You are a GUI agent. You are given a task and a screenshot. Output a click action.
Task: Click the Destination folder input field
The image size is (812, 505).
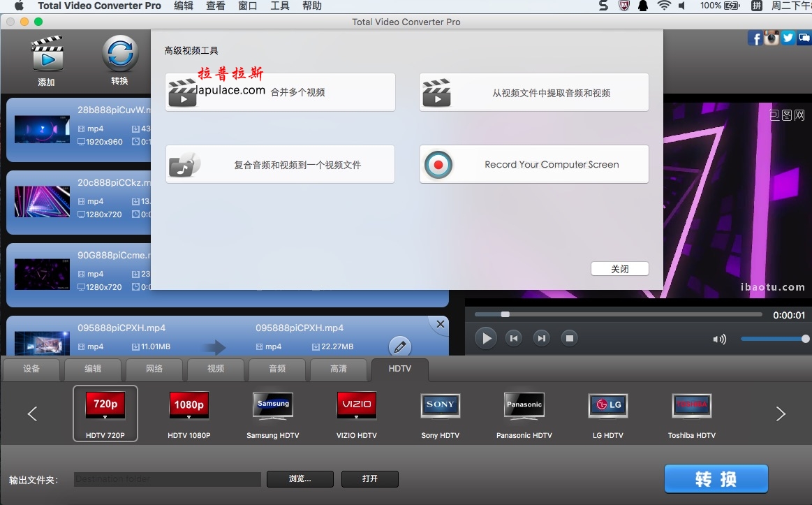pyautogui.click(x=168, y=479)
